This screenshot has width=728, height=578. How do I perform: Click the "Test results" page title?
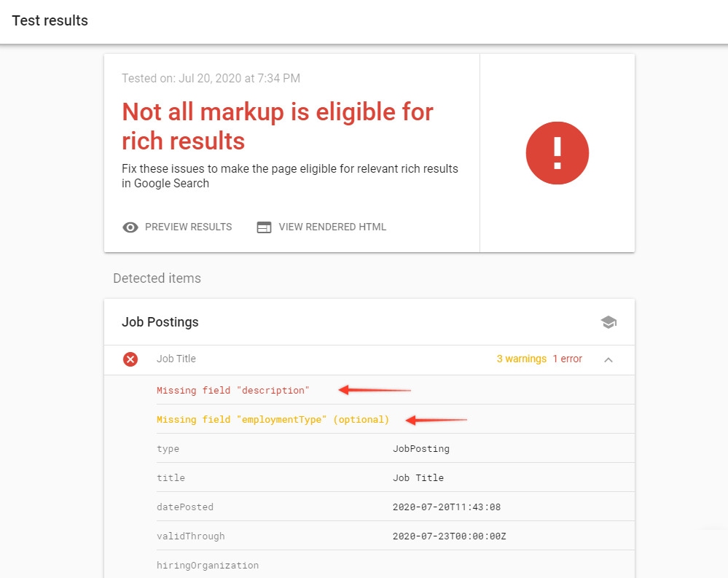click(x=50, y=21)
